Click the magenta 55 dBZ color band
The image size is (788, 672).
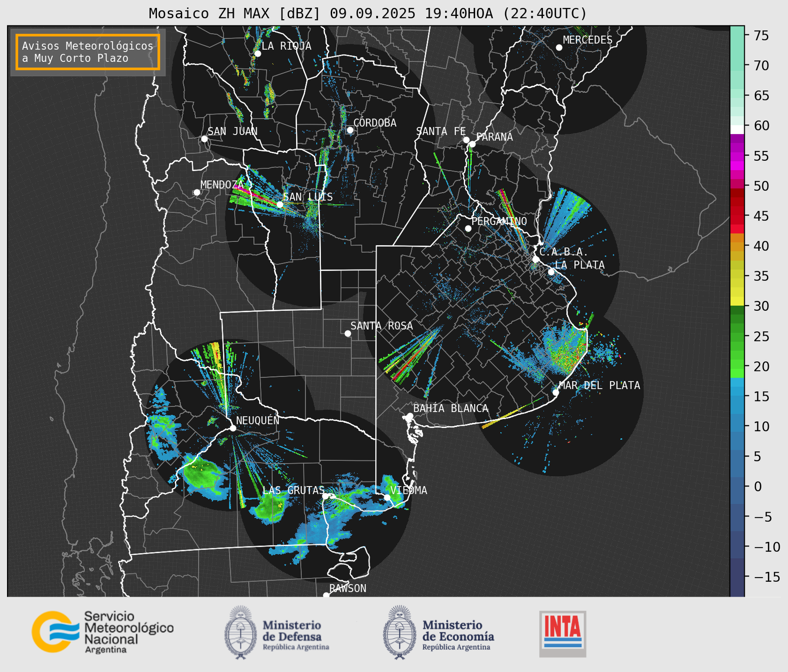pyautogui.click(x=737, y=156)
